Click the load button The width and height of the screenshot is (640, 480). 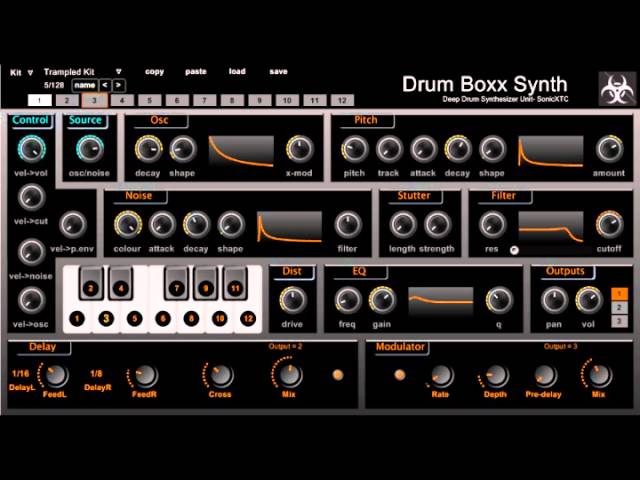237,71
